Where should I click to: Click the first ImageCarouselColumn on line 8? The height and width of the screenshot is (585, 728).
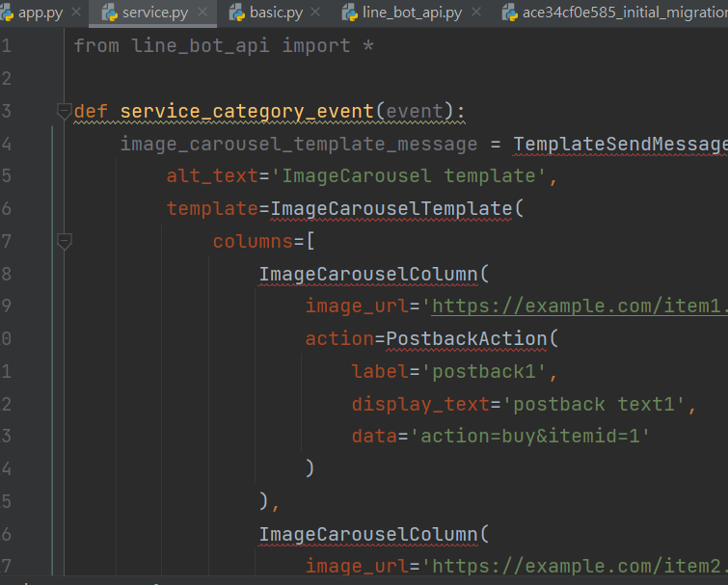point(368,274)
